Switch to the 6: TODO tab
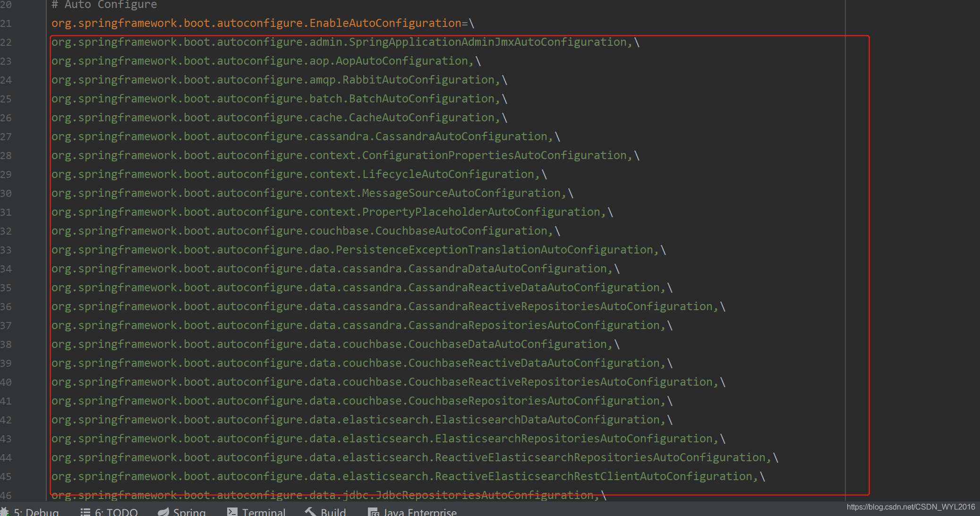Image resolution: width=980 pixels, height=516 pixels. click(109, 512)
